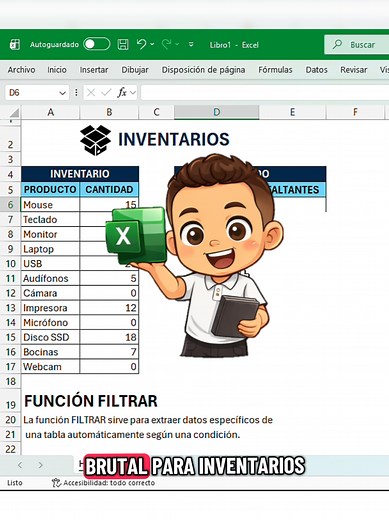Open the Undo history dropdown arrow
This screenshot has width=389, height=520.
click(152, 44)
